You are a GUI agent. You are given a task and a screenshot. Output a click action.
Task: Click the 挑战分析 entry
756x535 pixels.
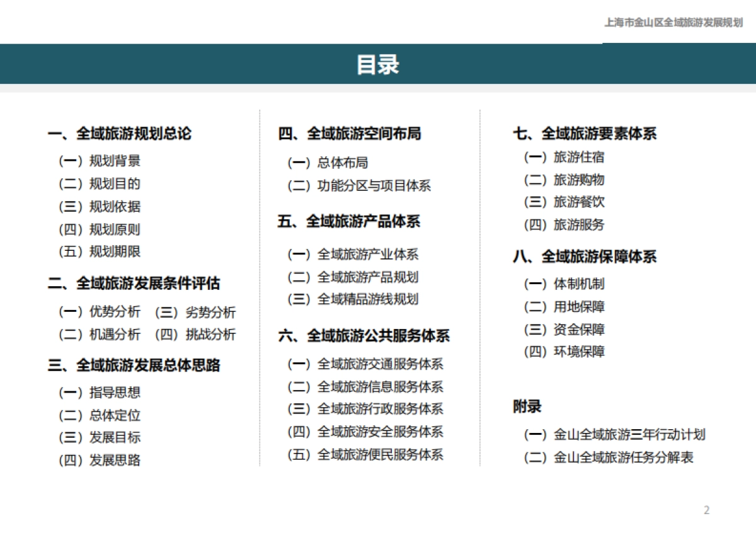point(210,335)
